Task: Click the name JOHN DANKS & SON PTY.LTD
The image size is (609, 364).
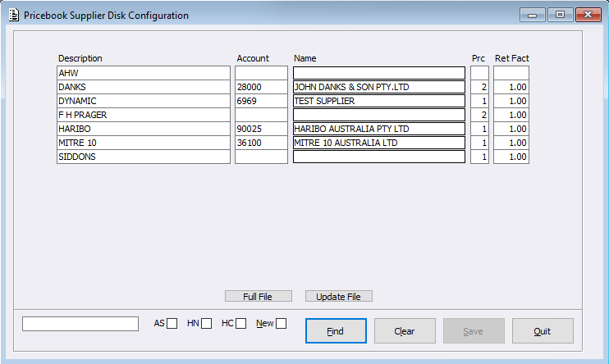Action: (379, 87)
